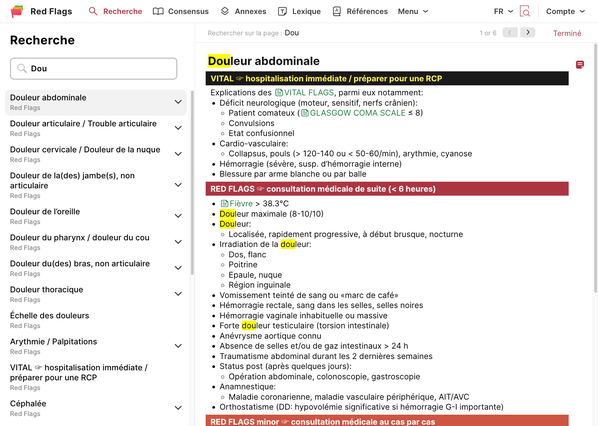Expand the Menu dropdown

click(x=413, y=11)
